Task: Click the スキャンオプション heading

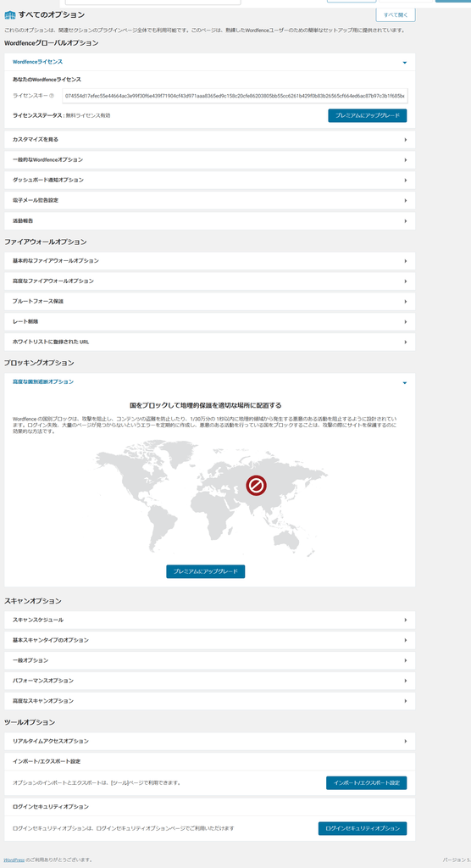Action: (x=33, y=601)
